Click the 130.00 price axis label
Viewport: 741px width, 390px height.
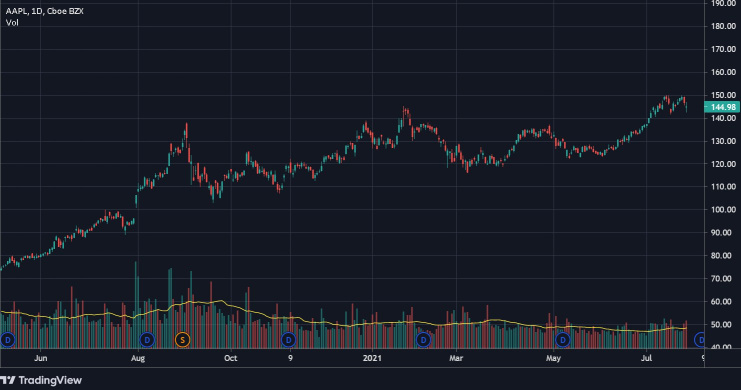pos(724,141)
